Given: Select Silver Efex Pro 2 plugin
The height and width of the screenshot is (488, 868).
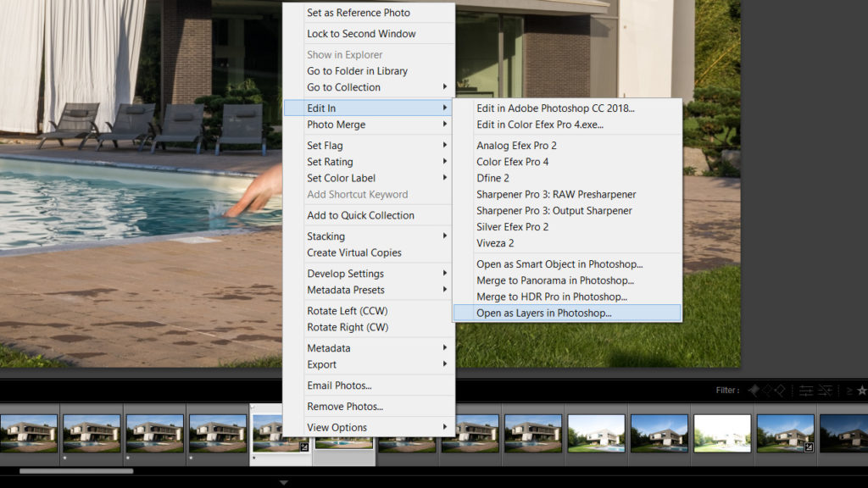Looking at the screenshot, I should coord(567,227).
